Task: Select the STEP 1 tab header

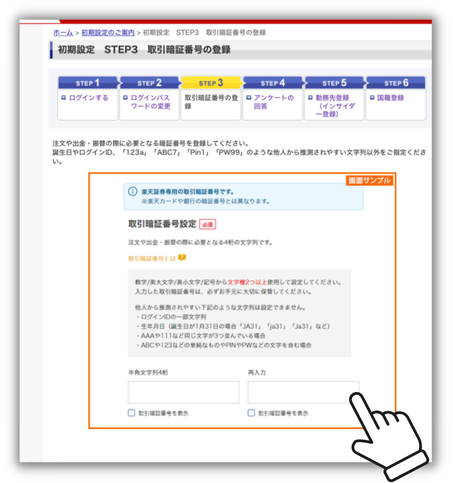Action: click(x=88, y=83)
